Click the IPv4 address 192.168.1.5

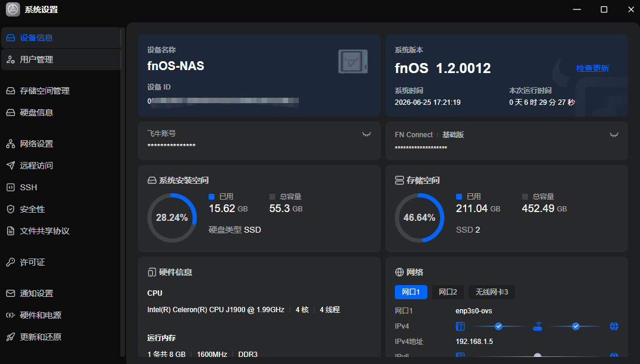(474, 342)
